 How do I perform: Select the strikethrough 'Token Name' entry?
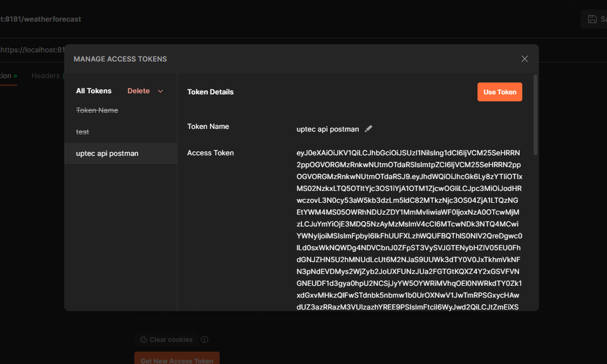pos(97,111)
